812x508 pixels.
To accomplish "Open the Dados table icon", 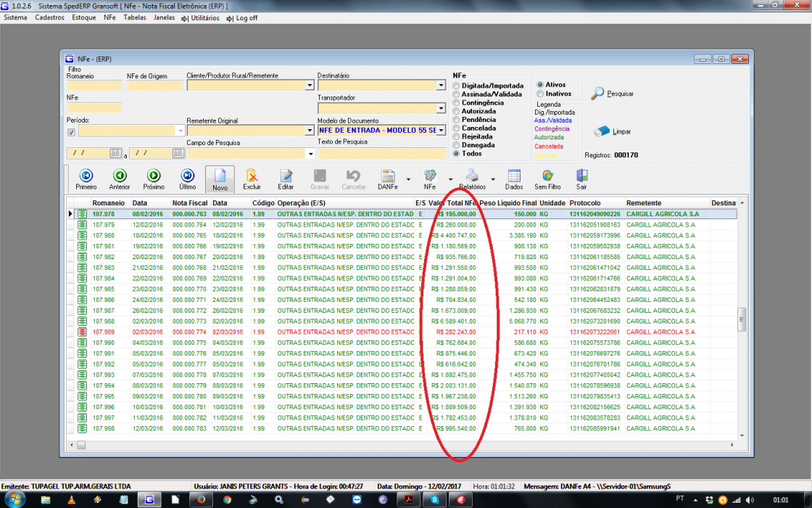I will (x=514, y=175).
